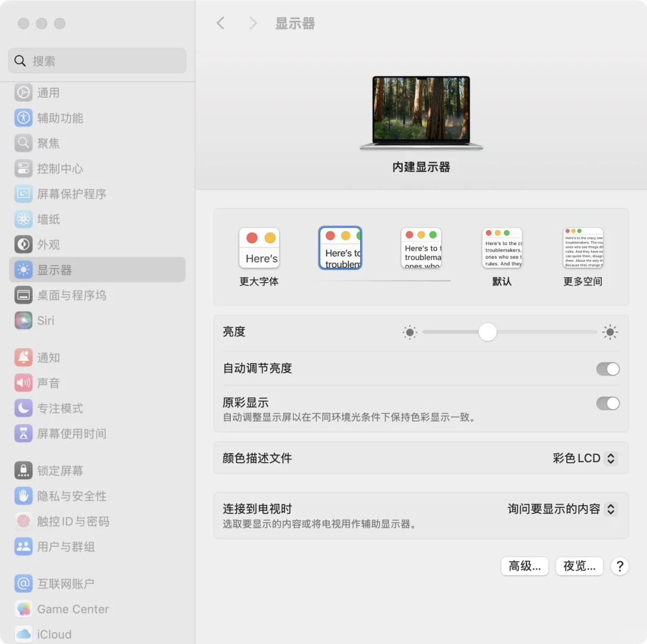Open 桌面与程序坞 desktop and dock icon
The width and height of the screenshot is (647, 644).
23,295
